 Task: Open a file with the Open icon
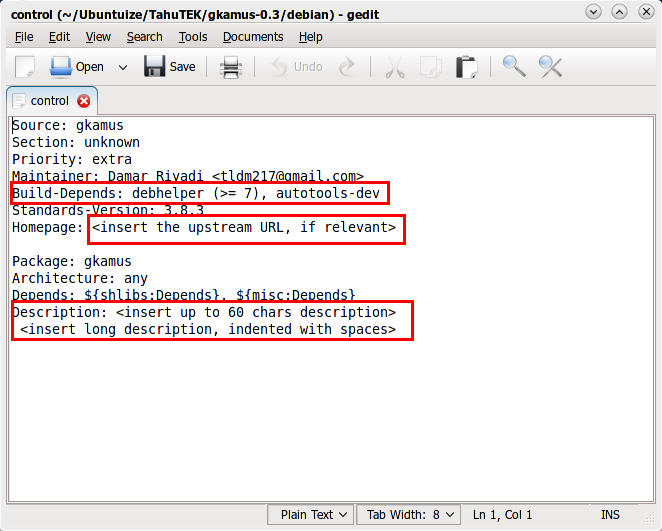pos(76,67)
